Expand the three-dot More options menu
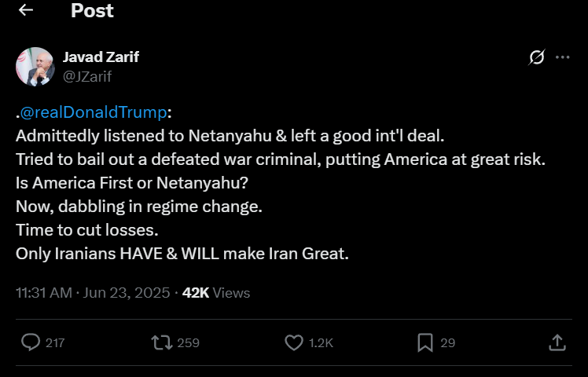The image size is (588, 377). pos(562,57)
